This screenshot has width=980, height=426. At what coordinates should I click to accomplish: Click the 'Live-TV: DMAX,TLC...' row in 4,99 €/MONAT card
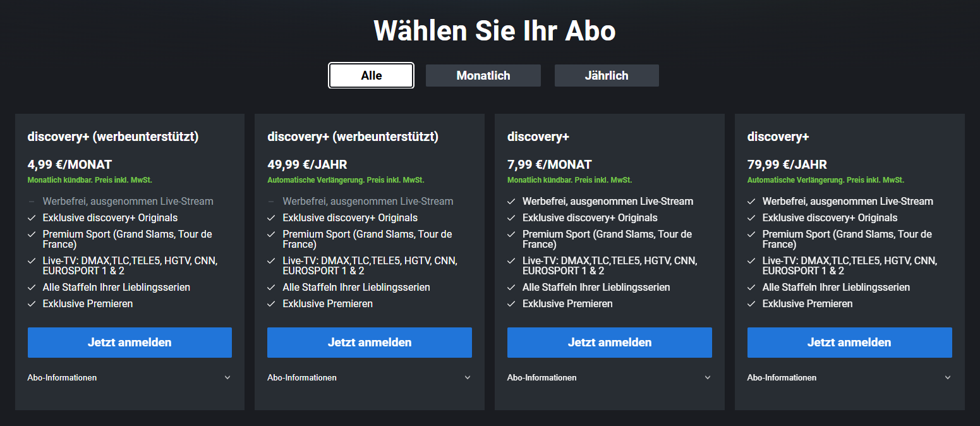130,266
